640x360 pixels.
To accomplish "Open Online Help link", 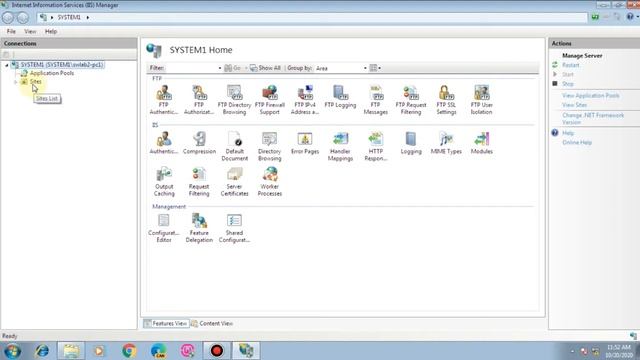I will (577, 142).
